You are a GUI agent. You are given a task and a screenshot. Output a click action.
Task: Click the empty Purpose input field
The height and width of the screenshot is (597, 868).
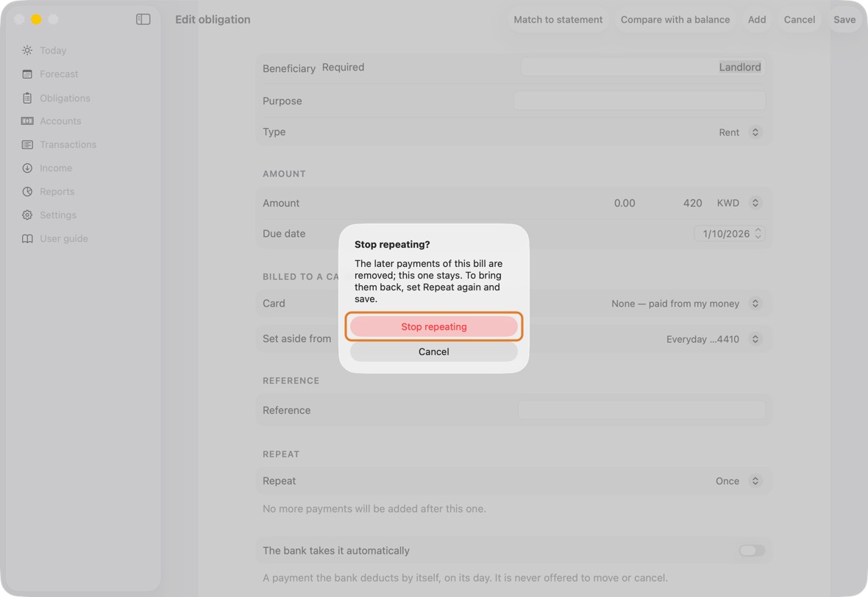click(x=640, y=101)
